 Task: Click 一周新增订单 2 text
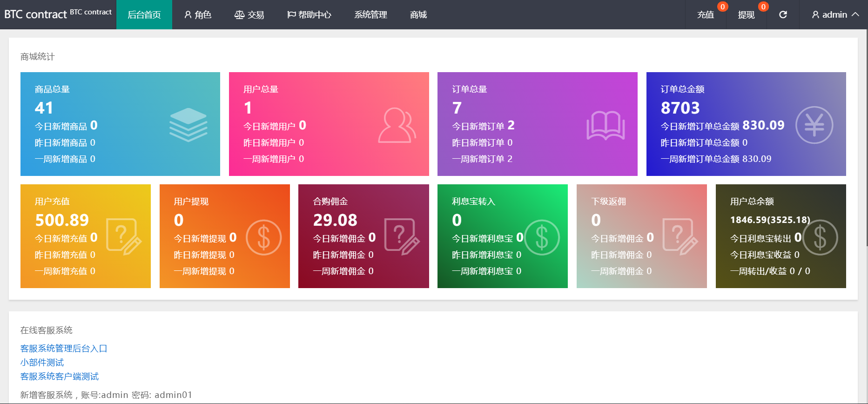(x=482, y=159)
